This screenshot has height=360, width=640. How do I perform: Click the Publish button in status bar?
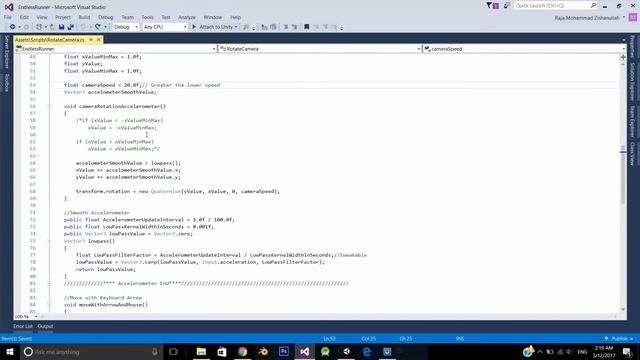(x=619, y=339)
